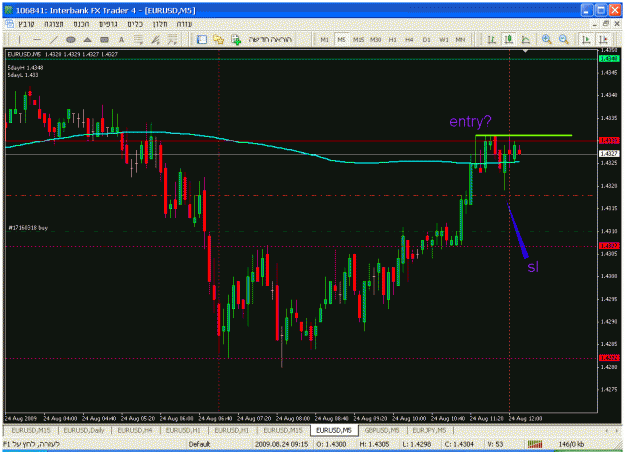Click the EURUSD,M5 chart header quote text
This screenshot has height=452, width=625.
[x=62, y=54]
